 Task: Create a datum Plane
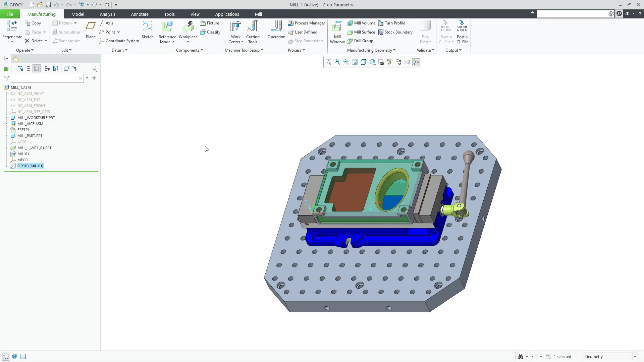pos(91,30)
